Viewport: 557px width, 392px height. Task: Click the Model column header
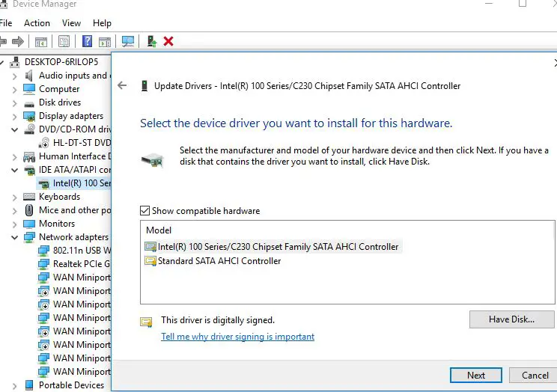159,230
